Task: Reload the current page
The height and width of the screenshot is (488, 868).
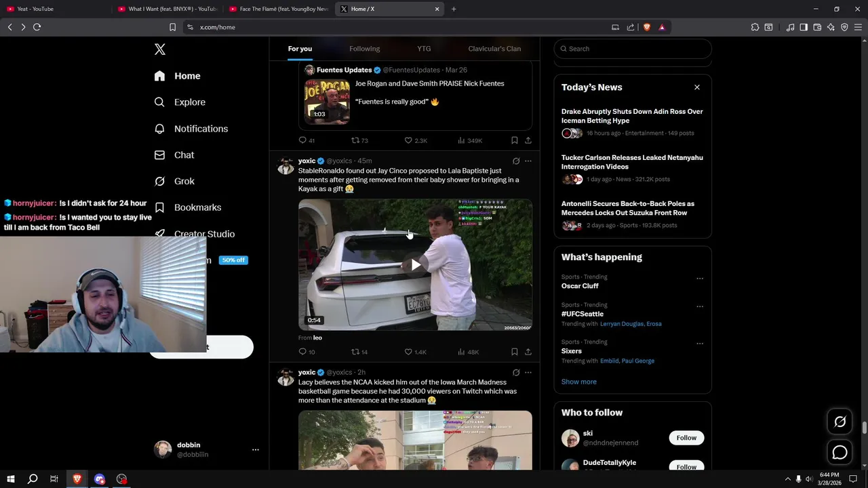Action: [x=37, y=27]
